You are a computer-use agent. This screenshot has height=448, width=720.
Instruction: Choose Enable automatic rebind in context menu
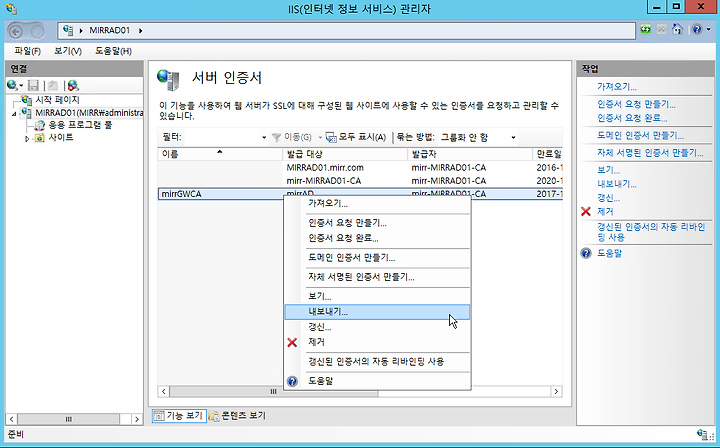coord(377,361)
